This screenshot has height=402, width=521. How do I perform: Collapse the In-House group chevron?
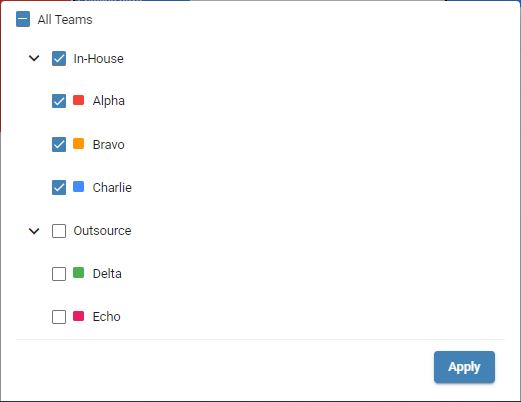[34, 58]
